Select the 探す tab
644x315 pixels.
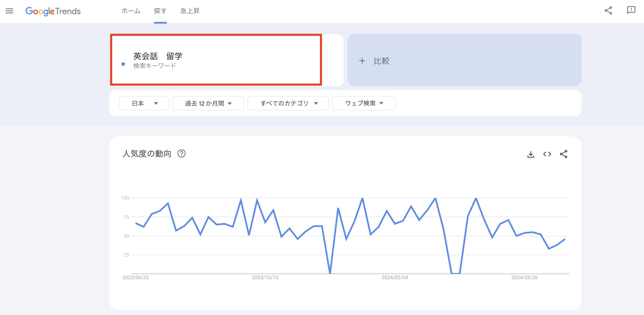(160, 11)
